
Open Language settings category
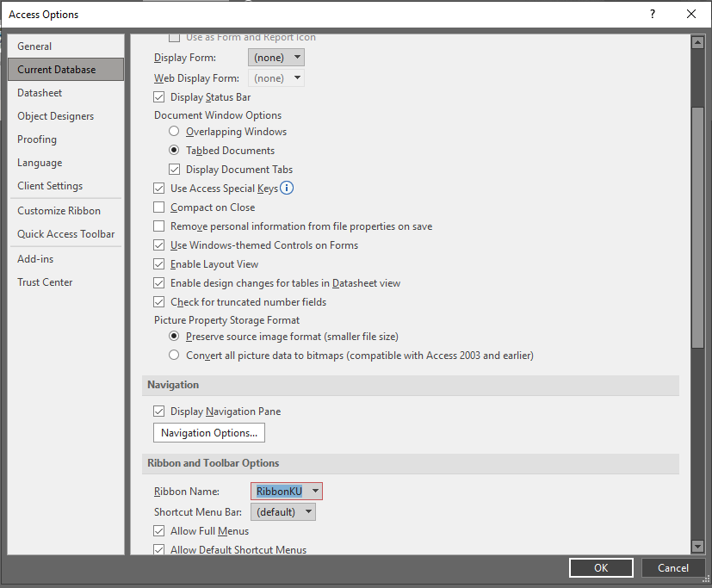pos(65,163)
